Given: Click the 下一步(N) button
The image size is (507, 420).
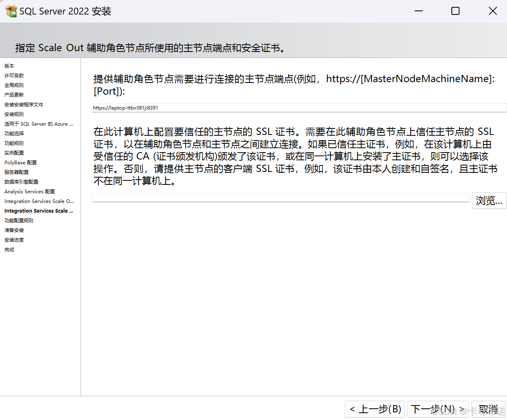Looking at the screenshot, I should [437, 409].
